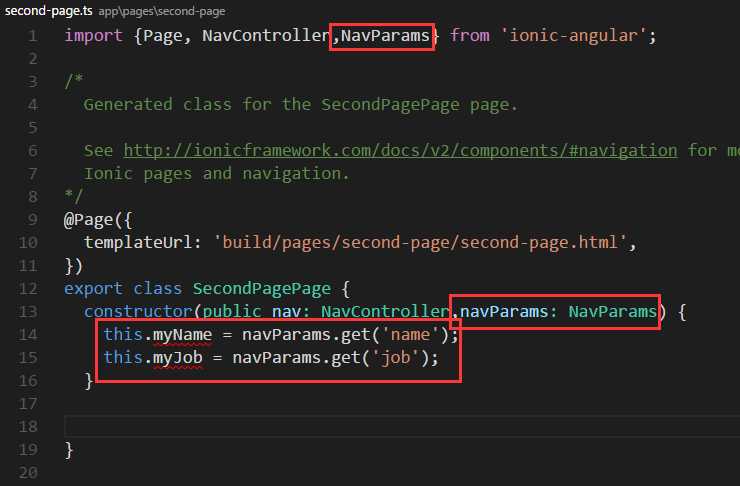Click the 'Ionic pages and navigation.' comment line
This screenshot has height=486, width=740.
(x=217, y=174)
